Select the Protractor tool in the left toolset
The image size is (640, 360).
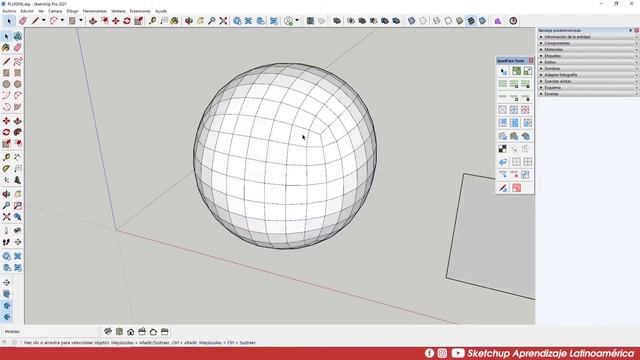click(6, 169)
